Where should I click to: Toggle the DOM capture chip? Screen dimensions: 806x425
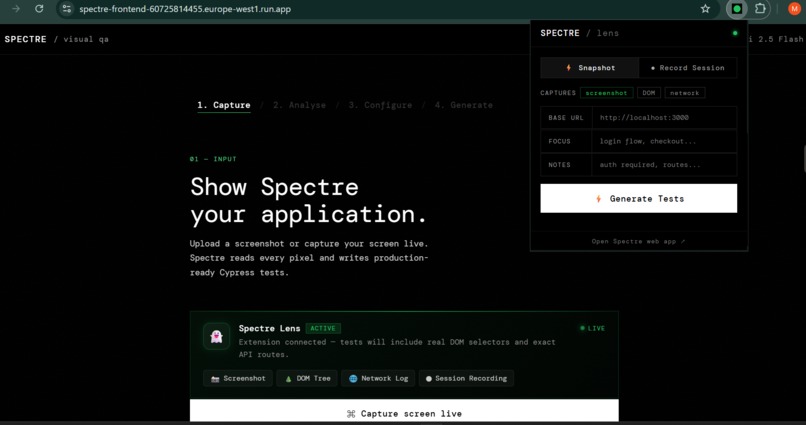coord(649,93)
